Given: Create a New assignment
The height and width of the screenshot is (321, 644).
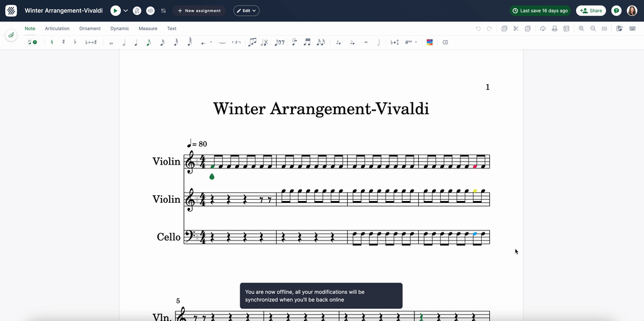Looking at the screenshot, I should pyautogui.click(x=199, y=11).
